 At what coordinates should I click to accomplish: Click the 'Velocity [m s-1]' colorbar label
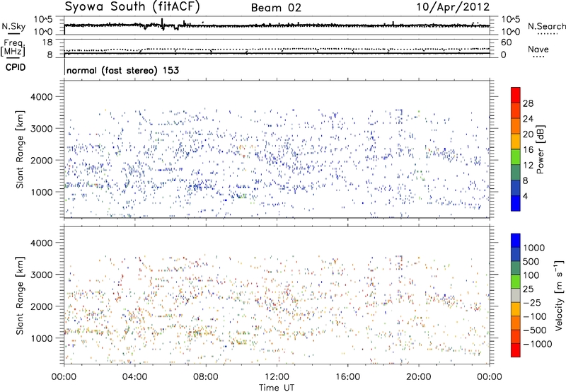coord(560,295)
